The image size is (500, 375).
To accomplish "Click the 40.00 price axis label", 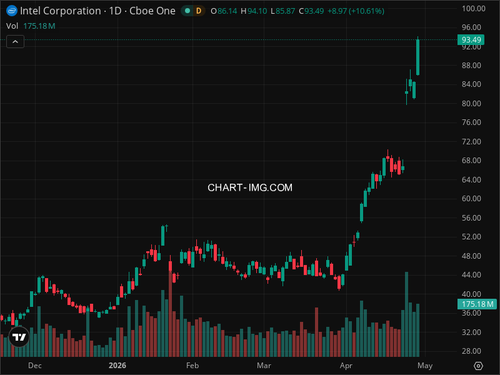I will tap(471, 294).
